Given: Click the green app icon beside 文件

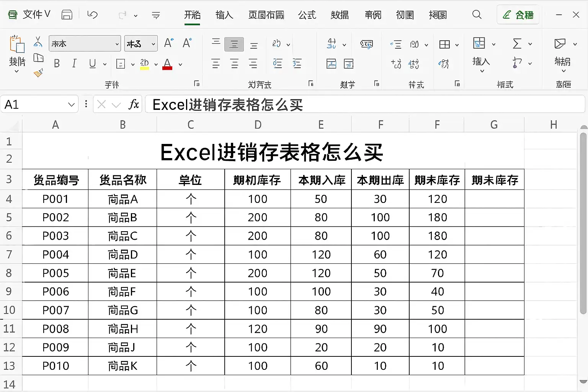Looking at the screenshot, I should (x=13, y=15).
